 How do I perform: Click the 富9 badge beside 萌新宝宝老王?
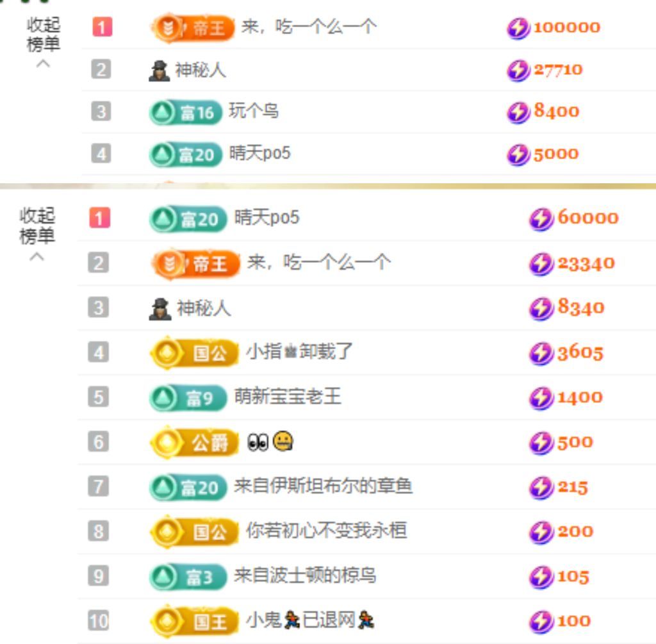[x=188, y=397]
